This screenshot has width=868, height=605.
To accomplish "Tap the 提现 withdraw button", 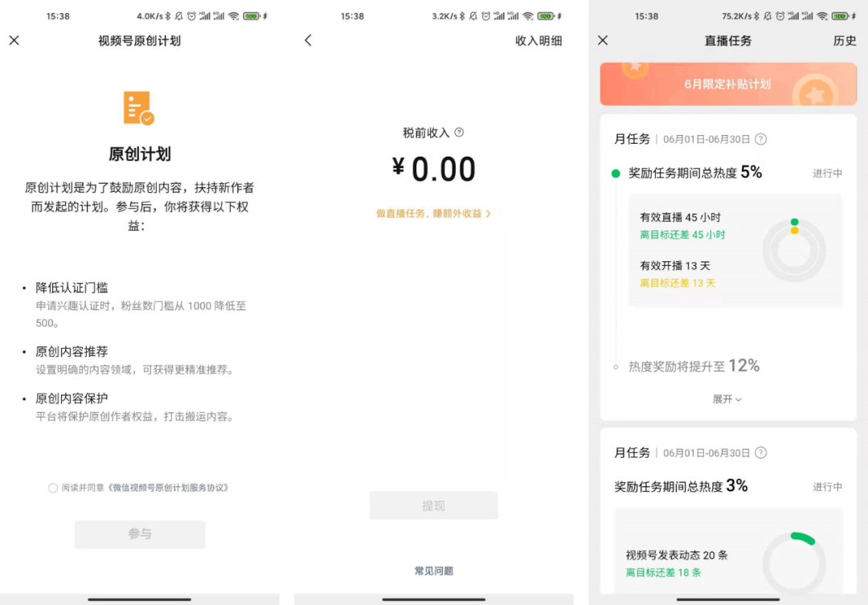I will 433,505.
